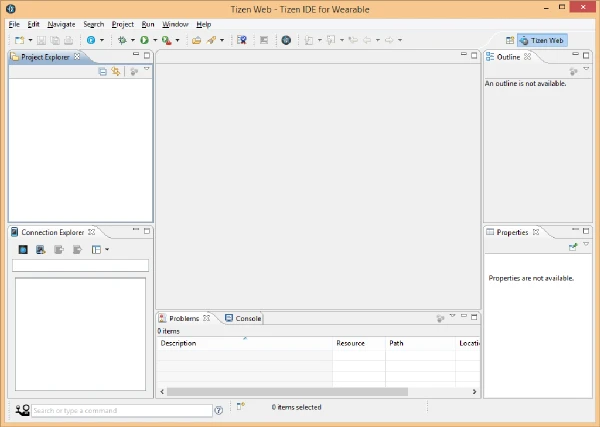Toggle Link with Editor in Project Explorer
This screenshot has height=427, width=600.
click(x=116, y=72)
